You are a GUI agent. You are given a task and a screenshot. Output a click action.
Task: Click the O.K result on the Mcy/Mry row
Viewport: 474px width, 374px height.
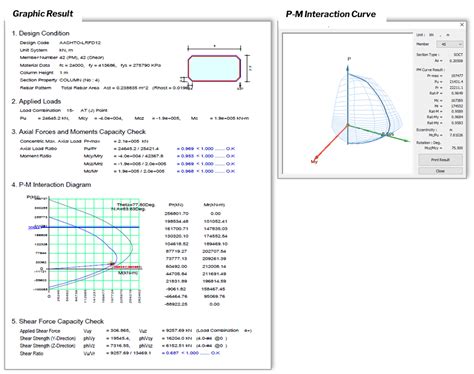click(x=230, y=156)
